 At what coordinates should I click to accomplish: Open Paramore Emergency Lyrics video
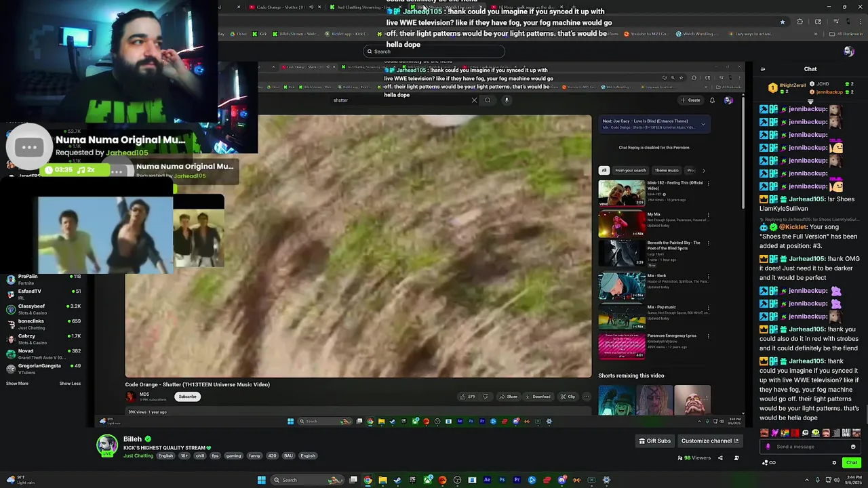click(x=621, y=346)
